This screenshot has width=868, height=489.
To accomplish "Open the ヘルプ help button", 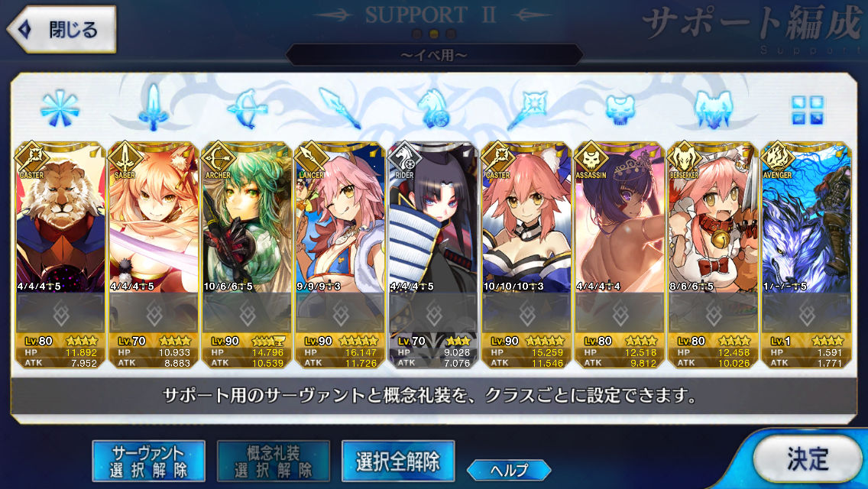I will click(510, 470).
